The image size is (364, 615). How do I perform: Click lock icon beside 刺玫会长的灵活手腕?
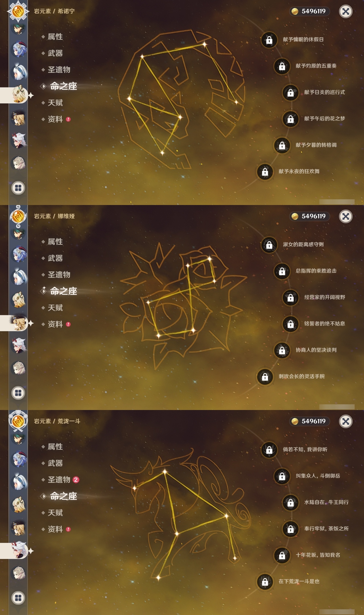coord(265,377)
